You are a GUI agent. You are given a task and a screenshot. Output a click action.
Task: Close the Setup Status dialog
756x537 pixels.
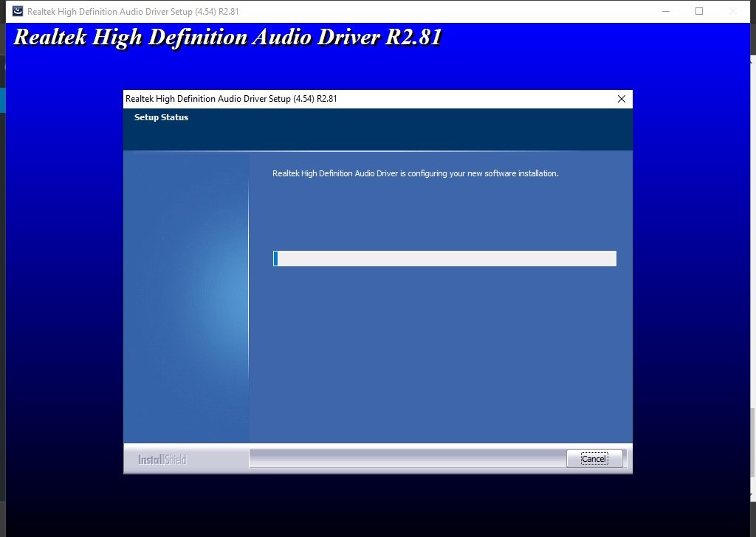click(622, 99)
